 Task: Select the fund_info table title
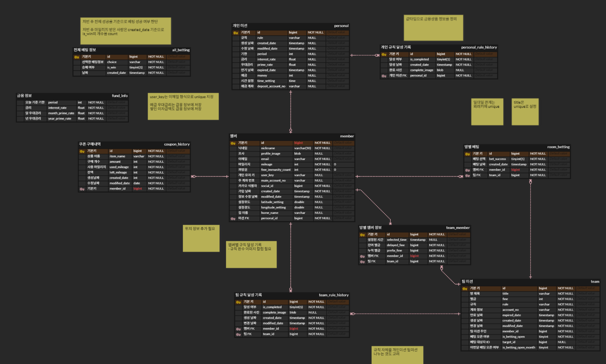coord(120,96)
